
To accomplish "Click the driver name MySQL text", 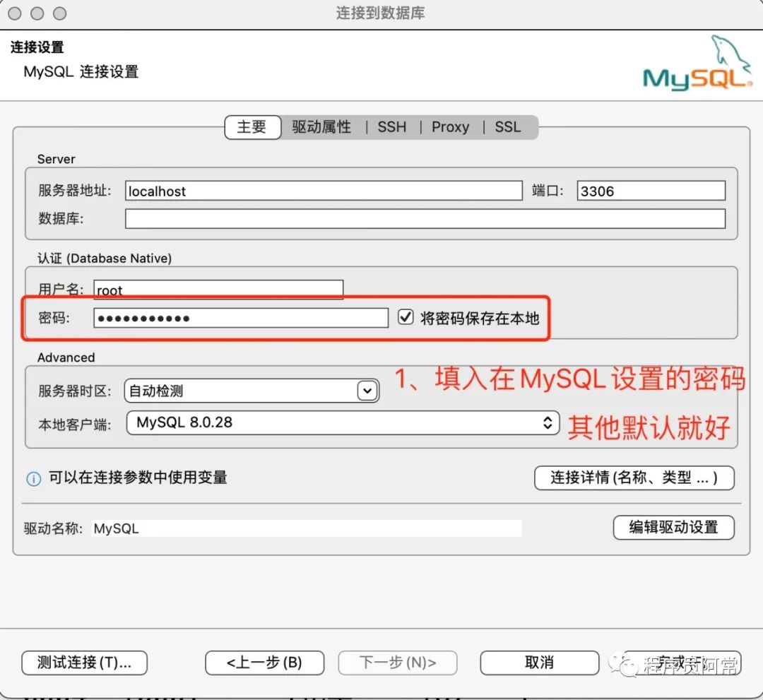I will pyautogui.click(x=117, y=528).
